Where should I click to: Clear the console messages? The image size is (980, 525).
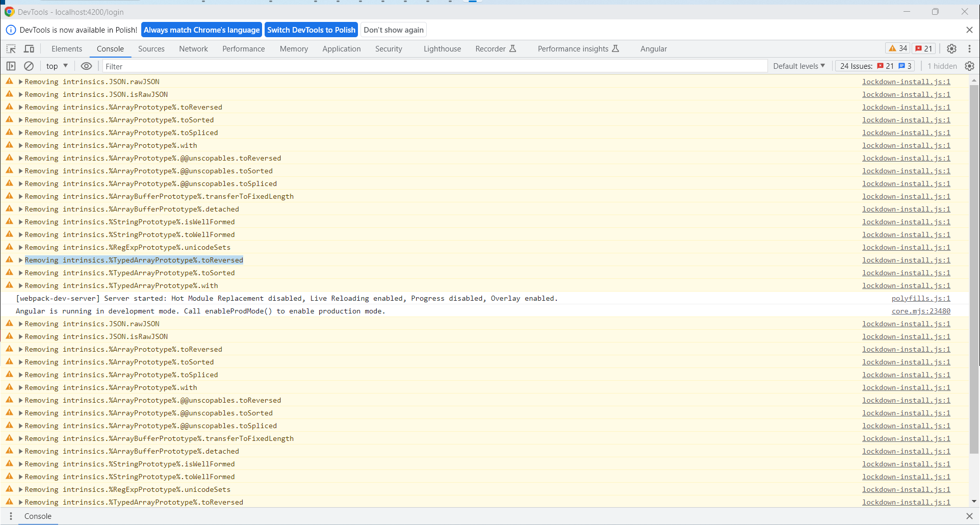(x=29, y=66)
